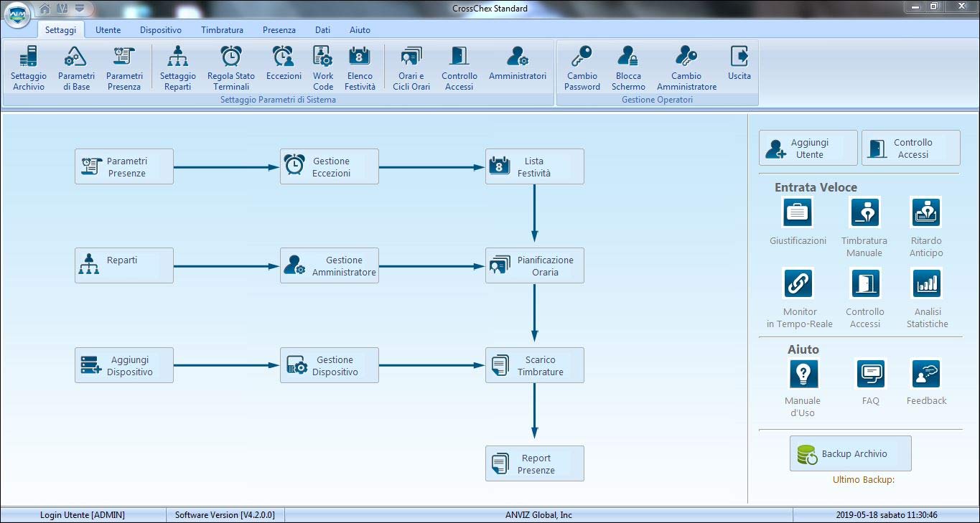Open the Timbratura ribbon tab
This screenshot has width=980, height=523.
click(x=222, y=30)
